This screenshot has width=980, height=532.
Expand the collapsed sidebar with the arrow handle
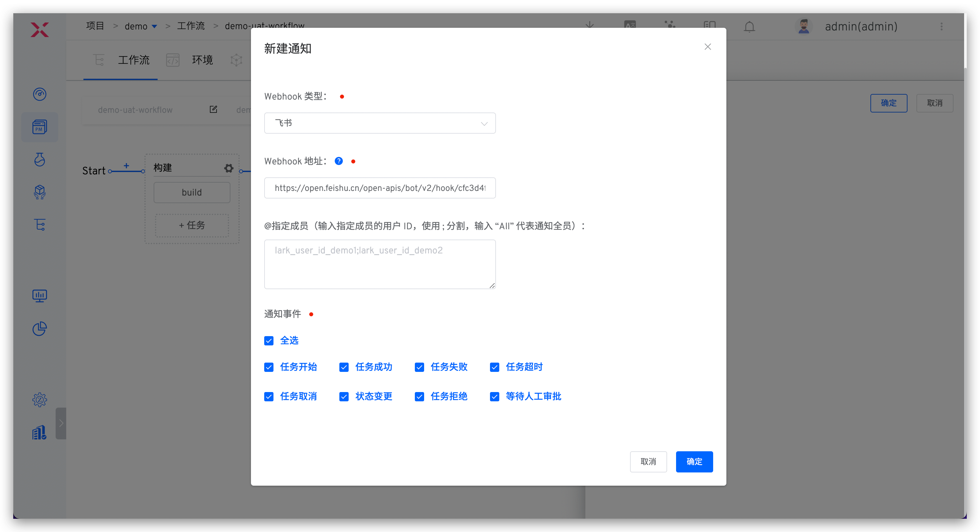(61, 423)
